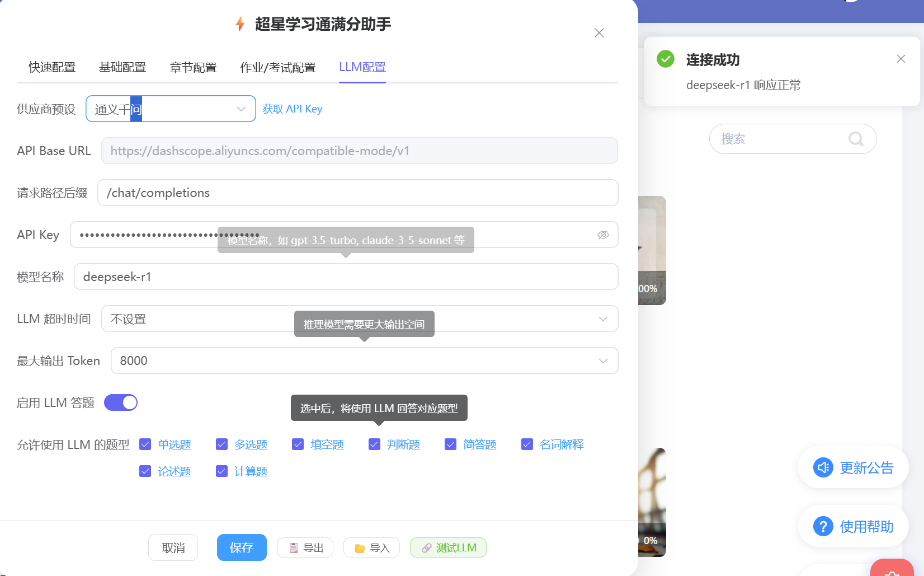Click the lightning bolt logo icon
Image resolution: width=924 pixels, height=576 pixels.
[240, 24]
